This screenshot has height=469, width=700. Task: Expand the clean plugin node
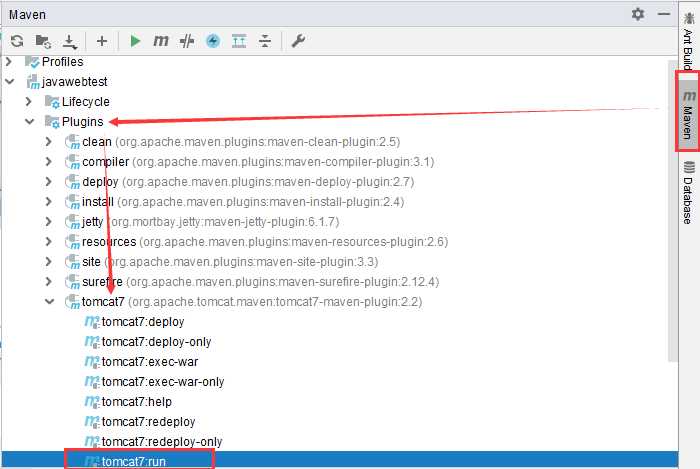click(x=49, y=141)
